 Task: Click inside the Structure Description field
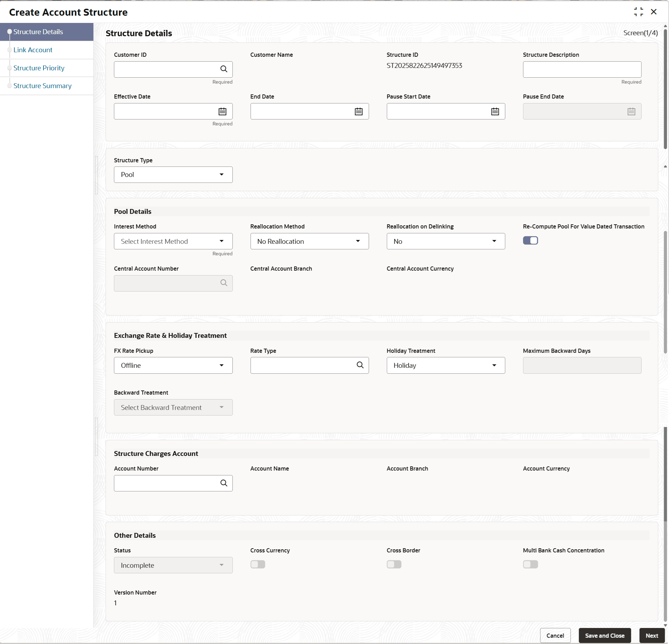(582, 69)
